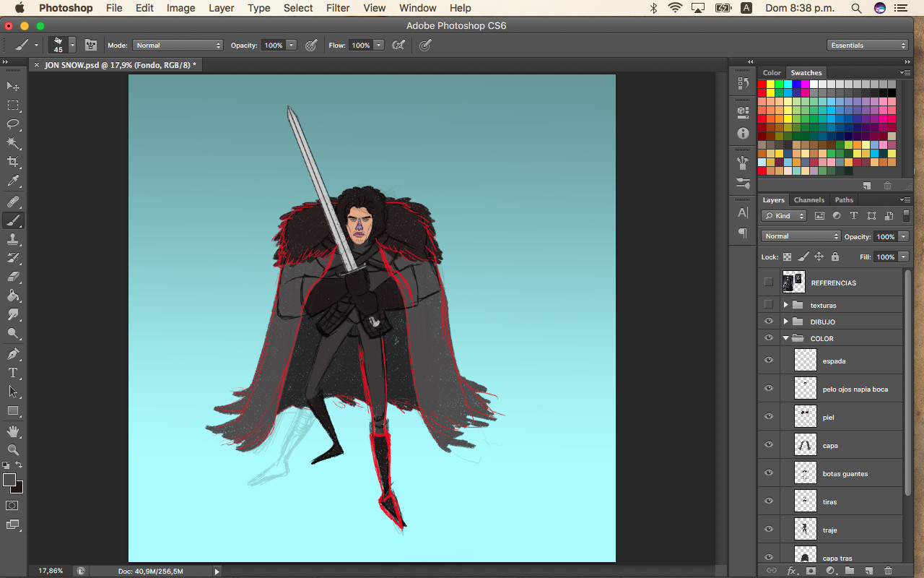Open the Character panel icon

pyautogui.click(x=743, y=212)
